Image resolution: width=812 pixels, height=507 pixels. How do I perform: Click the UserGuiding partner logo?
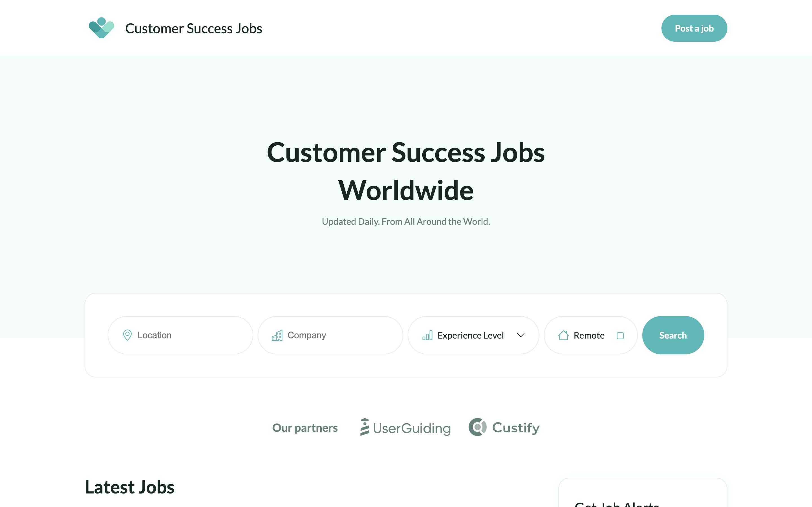pos(405,428)
